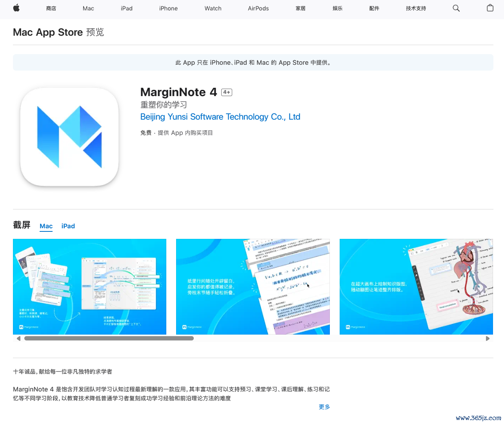The height and width of the screenshot is (424, 504).
Task: Click the App Store availability banner text
Action: tap(253, 63)
